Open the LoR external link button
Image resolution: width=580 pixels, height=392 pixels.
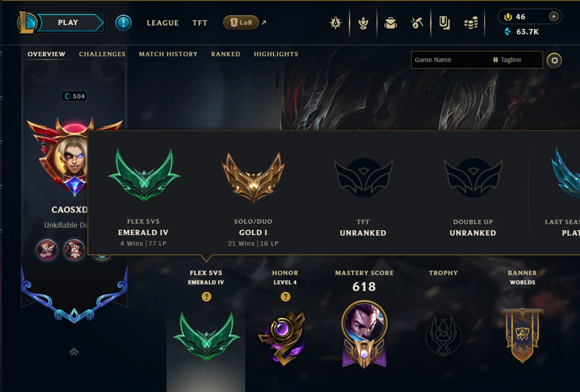pyautogui.click(x=245, y=22)
